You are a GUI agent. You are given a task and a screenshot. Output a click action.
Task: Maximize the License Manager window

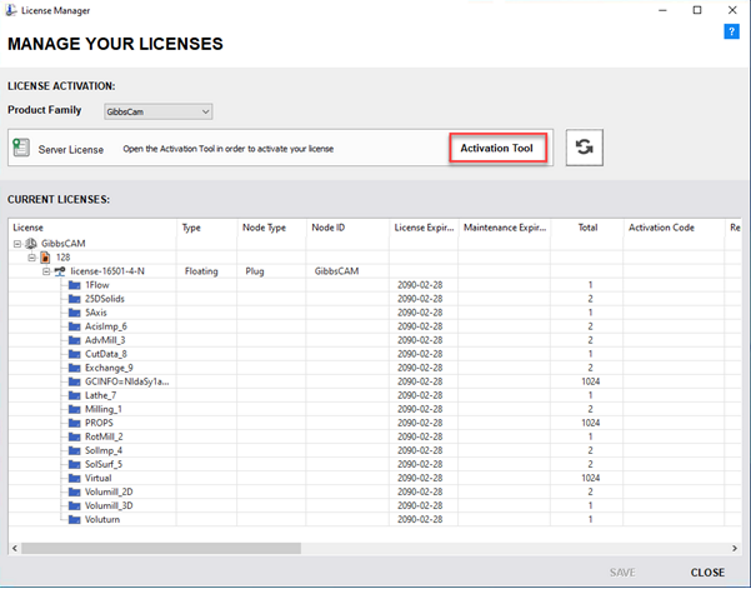click(x=697, y=10)
